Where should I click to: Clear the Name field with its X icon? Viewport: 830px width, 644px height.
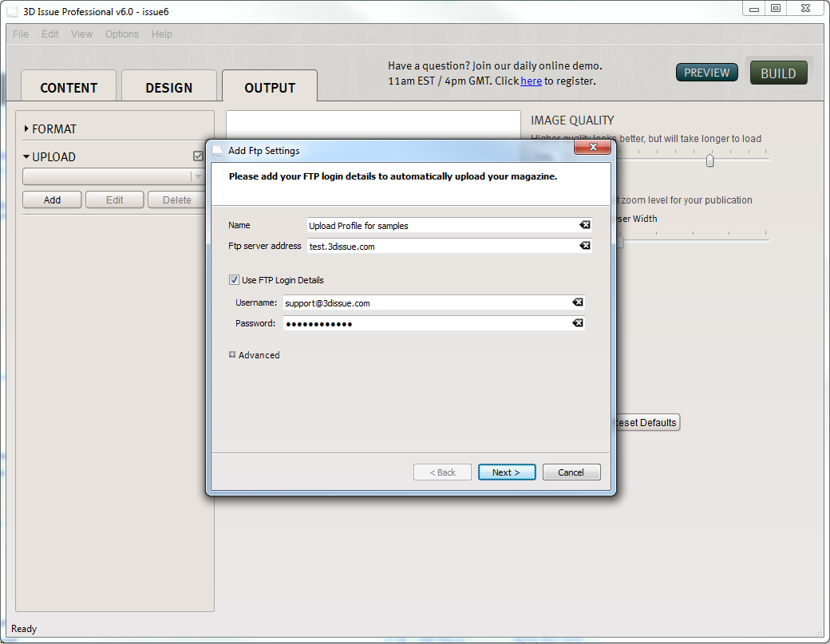tap(585, 225)
